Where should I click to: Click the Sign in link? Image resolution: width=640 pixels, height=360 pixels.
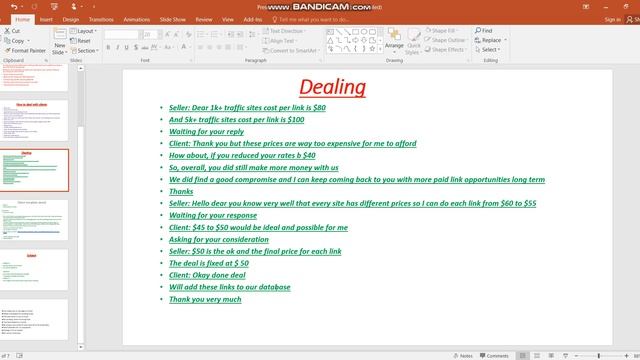pos(613,20)
